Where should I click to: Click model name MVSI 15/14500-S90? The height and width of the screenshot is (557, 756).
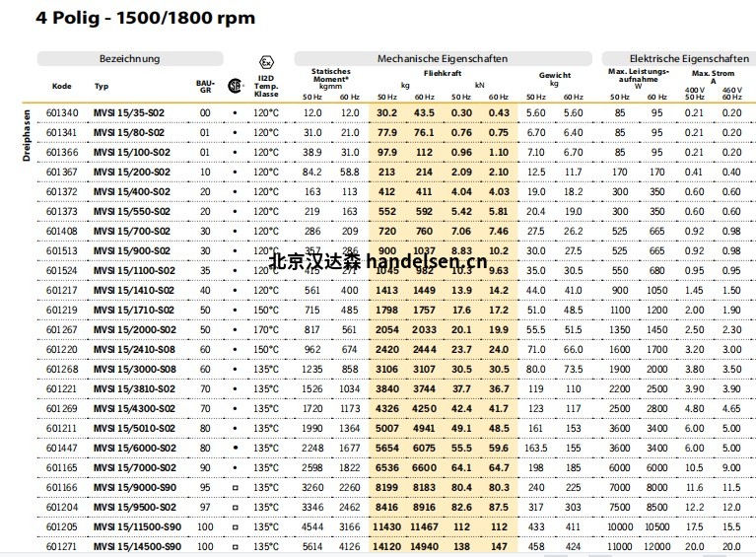tap(137, 546)
